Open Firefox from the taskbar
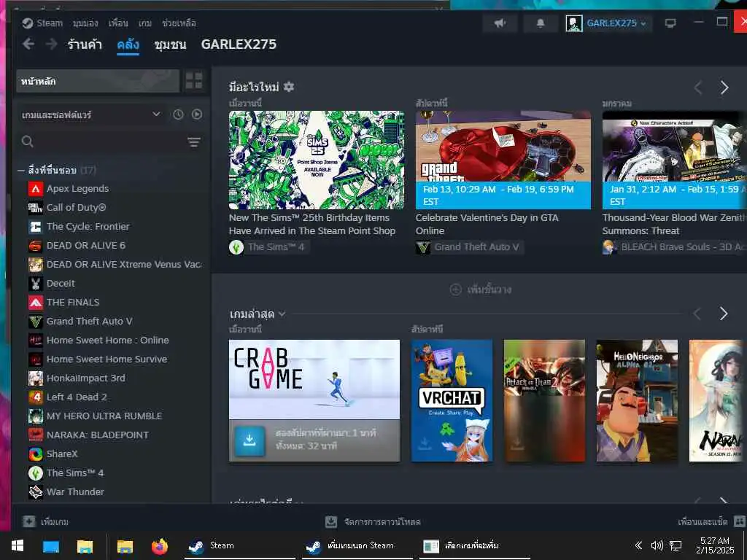The width and height of the screenshot is (747, 560). tap(160, 545)
